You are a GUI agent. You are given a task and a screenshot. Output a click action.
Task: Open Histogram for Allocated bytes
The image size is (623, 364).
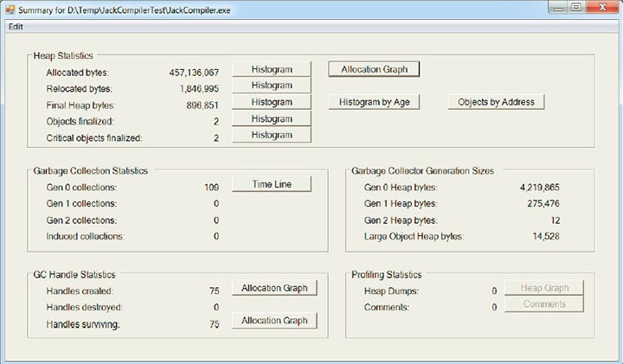pyautogui.click(x=272, y=69)
